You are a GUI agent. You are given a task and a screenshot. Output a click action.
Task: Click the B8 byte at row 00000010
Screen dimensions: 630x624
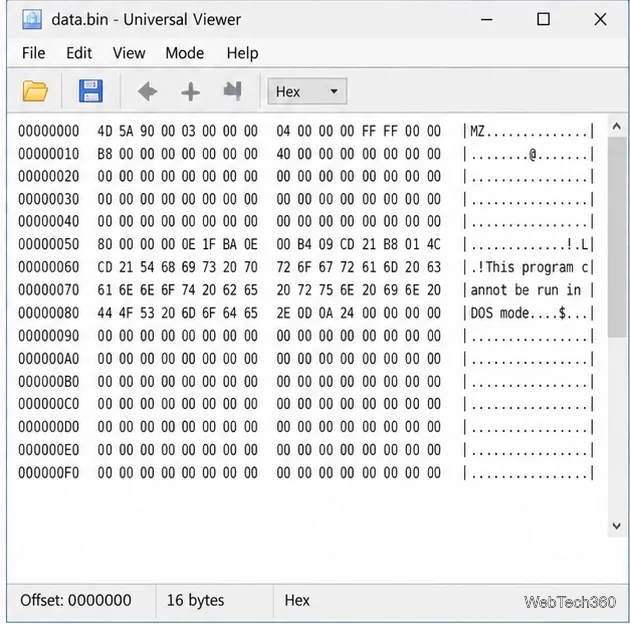click(105, 154)
